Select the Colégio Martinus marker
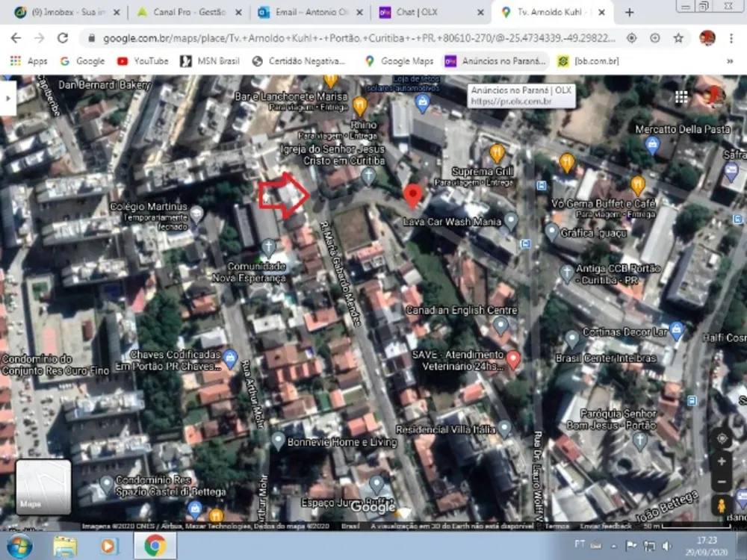 pos(196,214)
